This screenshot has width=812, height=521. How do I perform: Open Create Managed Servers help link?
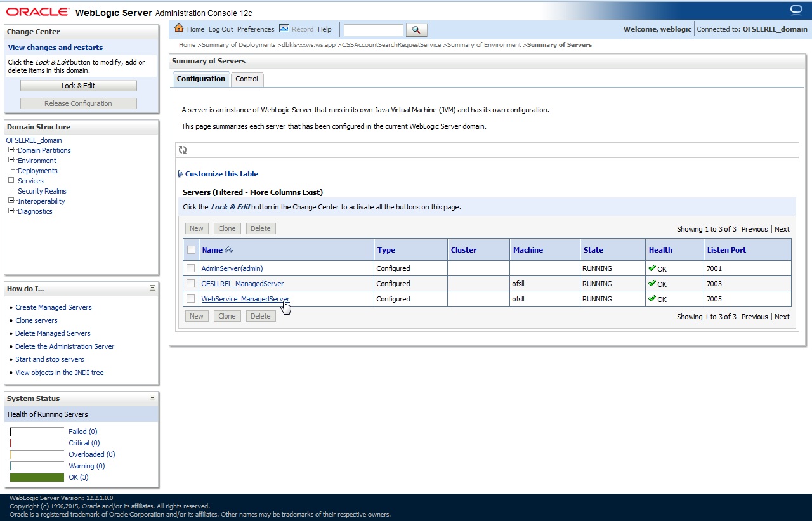pos(53,307)
